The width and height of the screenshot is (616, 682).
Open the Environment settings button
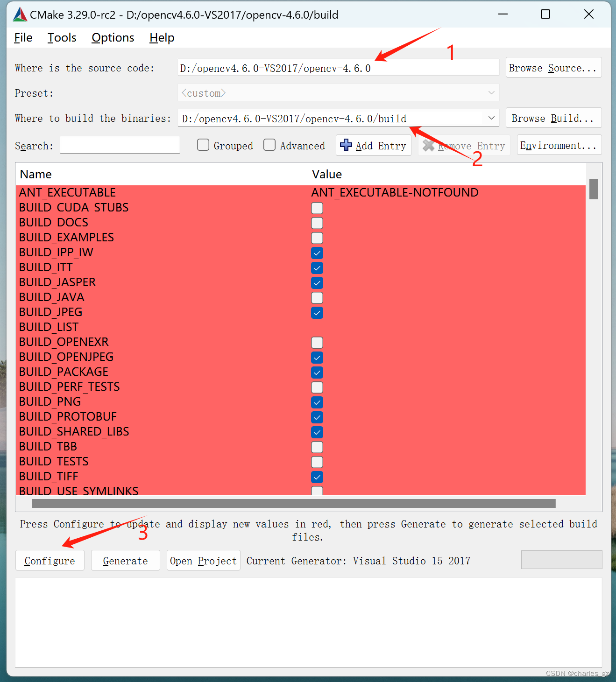559,145
